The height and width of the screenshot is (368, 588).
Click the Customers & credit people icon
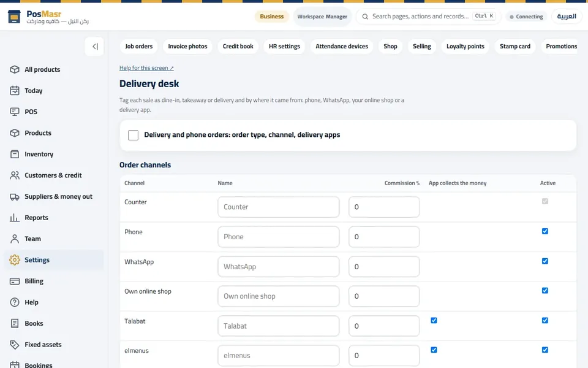[15, 175]
